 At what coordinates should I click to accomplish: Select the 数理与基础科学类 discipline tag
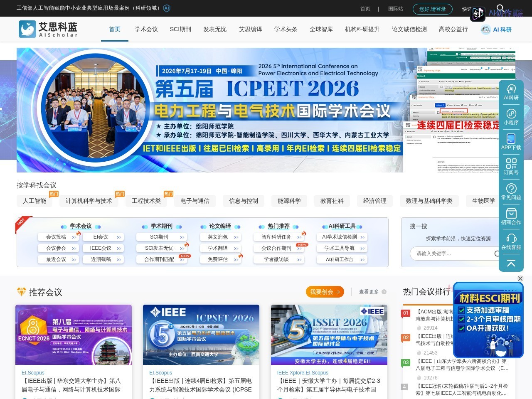429,201
